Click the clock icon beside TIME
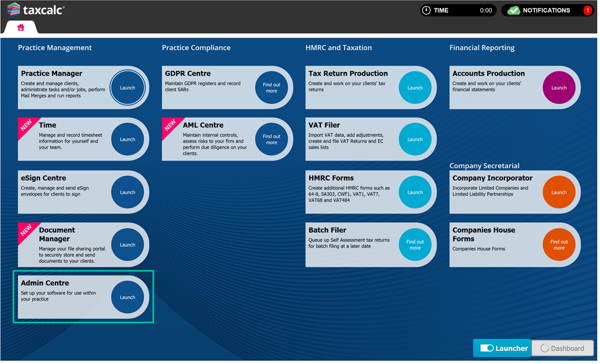The width and height of the screenshot is (600, 364). (x=426, y=10)
